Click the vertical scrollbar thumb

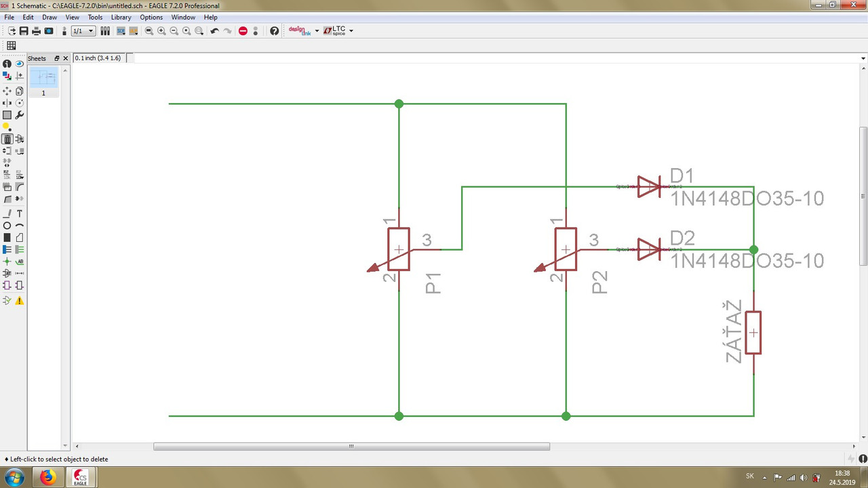(x=863, y=195)
